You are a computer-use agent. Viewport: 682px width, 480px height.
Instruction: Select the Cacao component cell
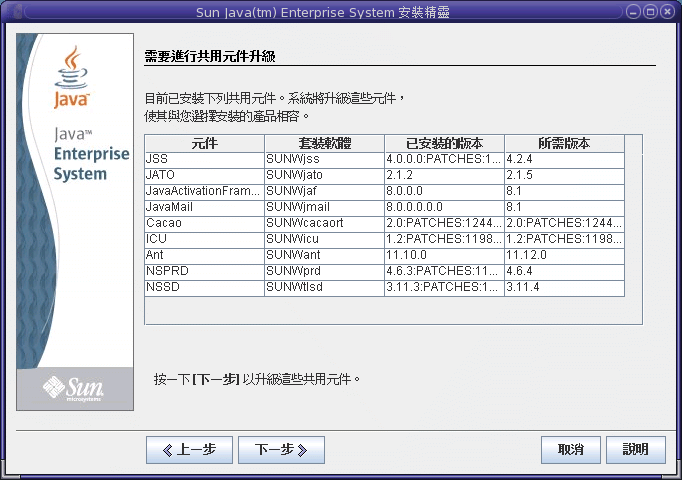(x=204, y=224)
